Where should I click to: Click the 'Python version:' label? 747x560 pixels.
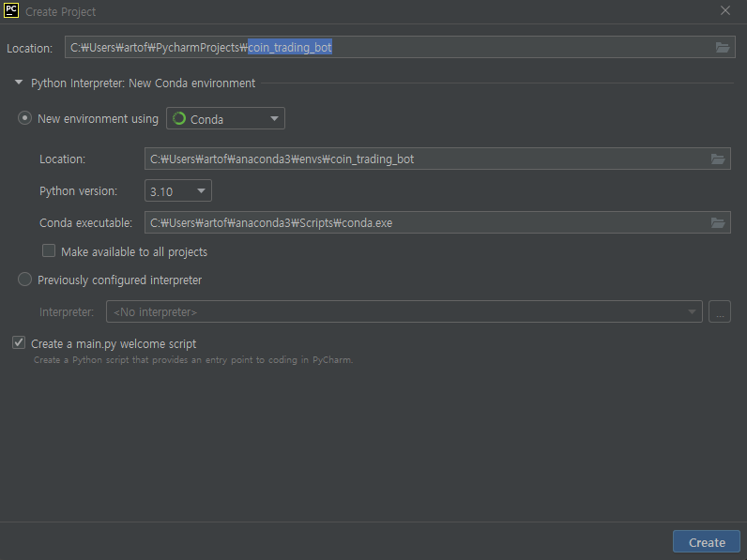point(78,191)
